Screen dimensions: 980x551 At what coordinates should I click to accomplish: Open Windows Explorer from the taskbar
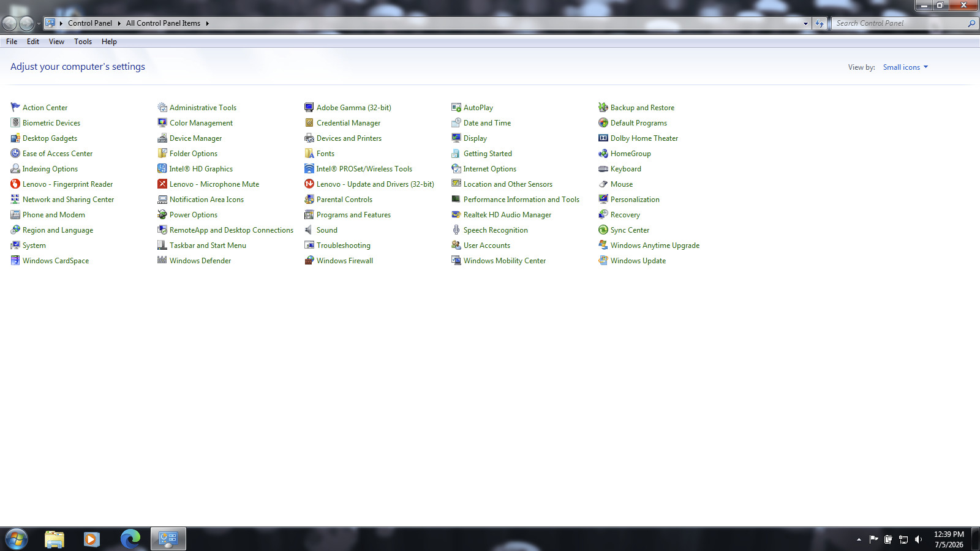(55, 539)
